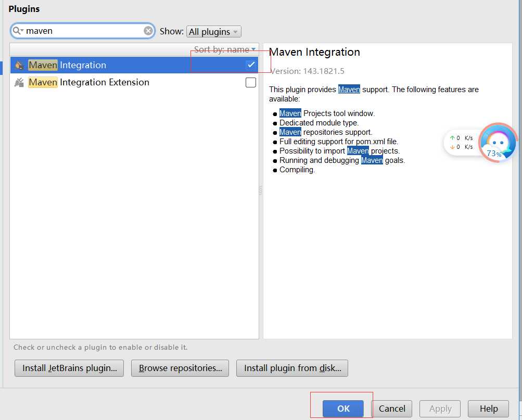
Task: Click 'Full editing support for pom.xml file' text
Action: click(x=339, y=142)
